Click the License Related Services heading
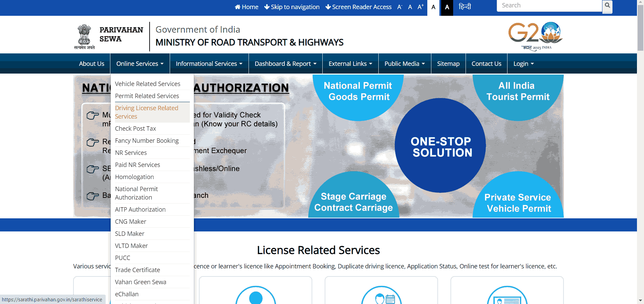This screenshot has height=304, width=644. (x=318, y=250)
